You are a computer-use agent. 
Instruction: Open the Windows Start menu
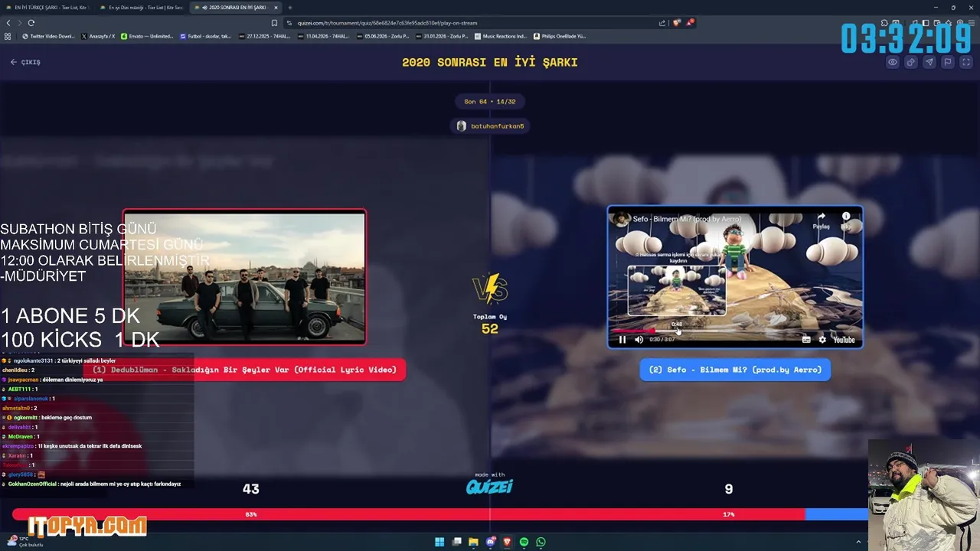tap(439, 542)
